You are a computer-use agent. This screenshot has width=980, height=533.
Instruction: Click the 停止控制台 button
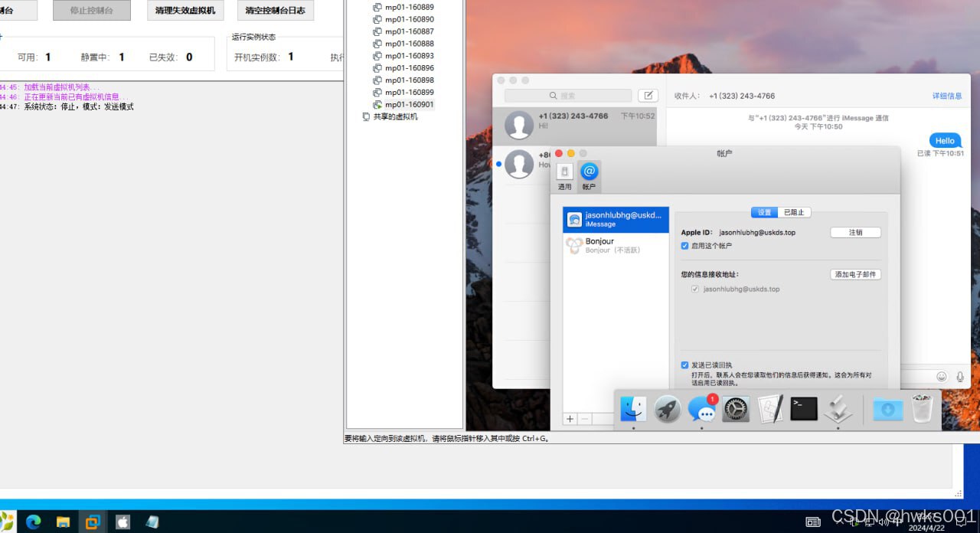click(92, 10)
